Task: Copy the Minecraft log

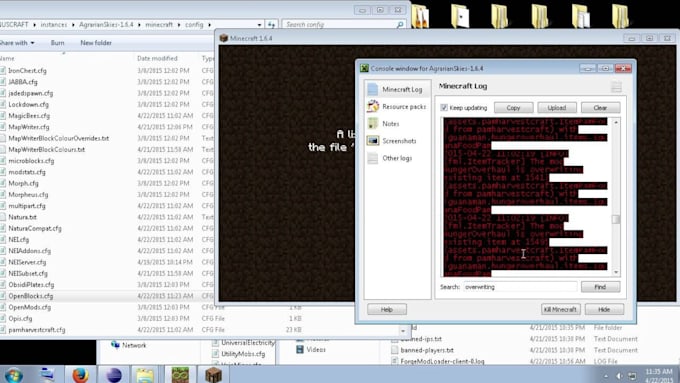Action: [x=513, y=108]
